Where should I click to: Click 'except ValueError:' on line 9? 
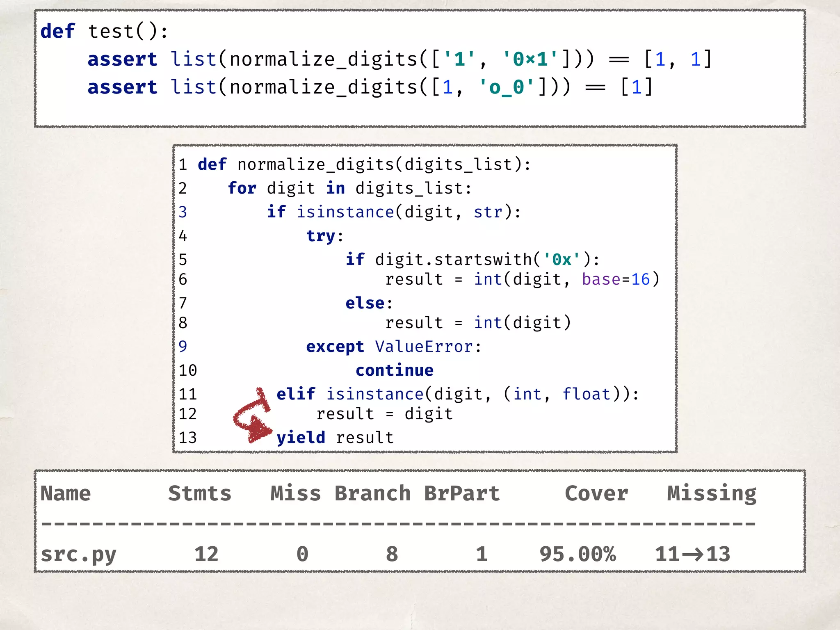point(394,347)
